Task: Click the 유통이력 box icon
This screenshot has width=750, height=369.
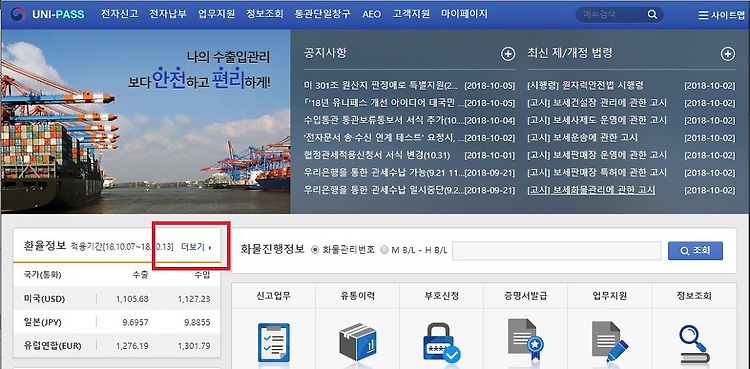Action: pos(358,343)
